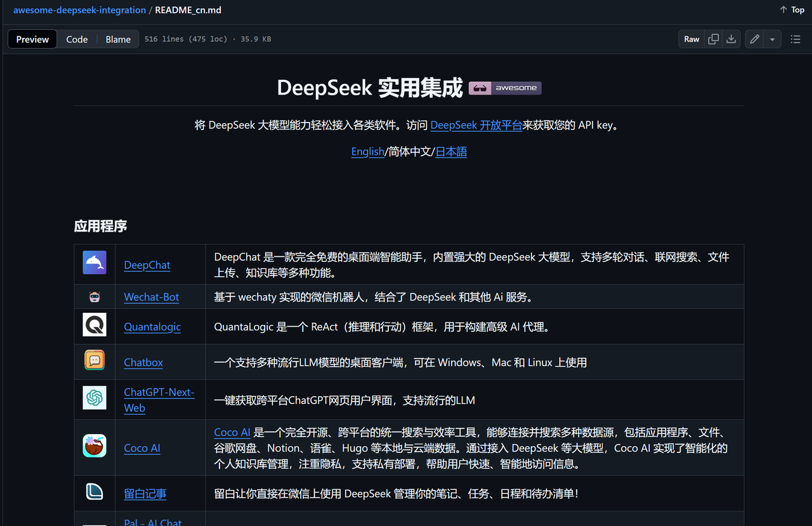Click the ChatGPT-Next-Web description text

click(344, 400)
